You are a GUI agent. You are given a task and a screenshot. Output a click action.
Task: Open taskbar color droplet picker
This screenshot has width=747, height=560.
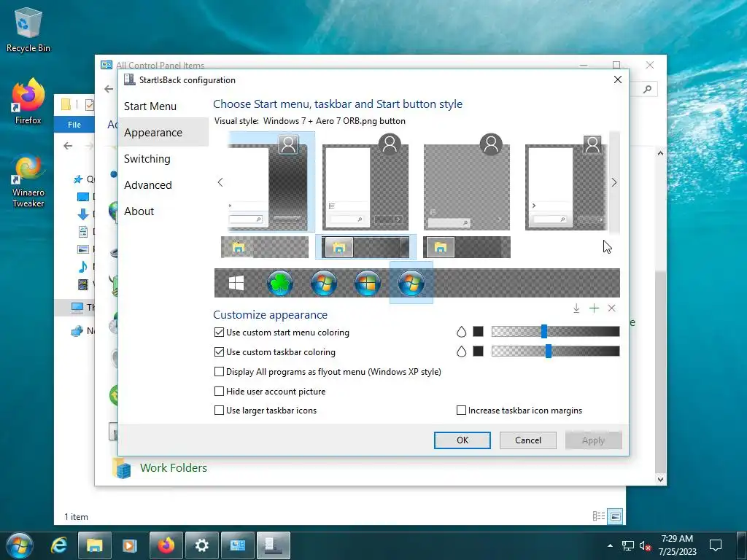461,351
